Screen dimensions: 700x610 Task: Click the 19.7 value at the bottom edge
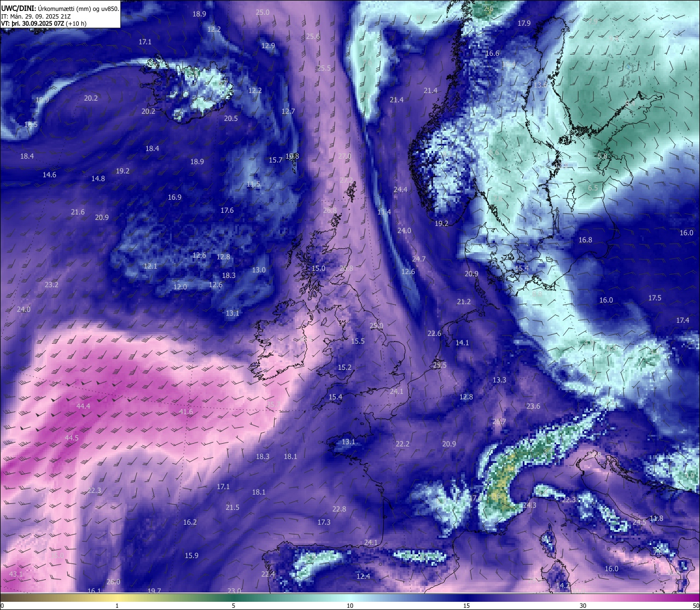[x=154, y=590]
